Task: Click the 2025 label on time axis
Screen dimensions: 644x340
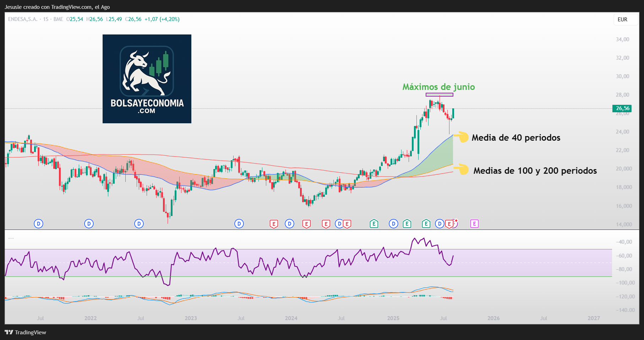Action: coord(393,318)
